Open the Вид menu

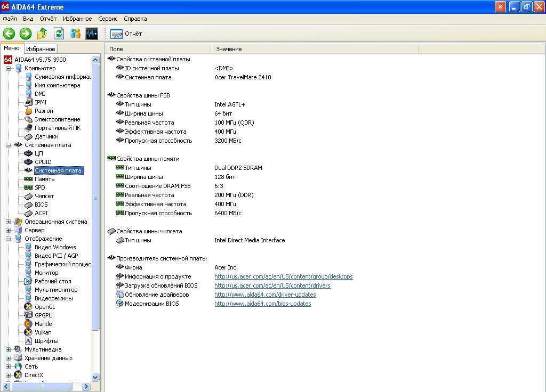[28, 19]
